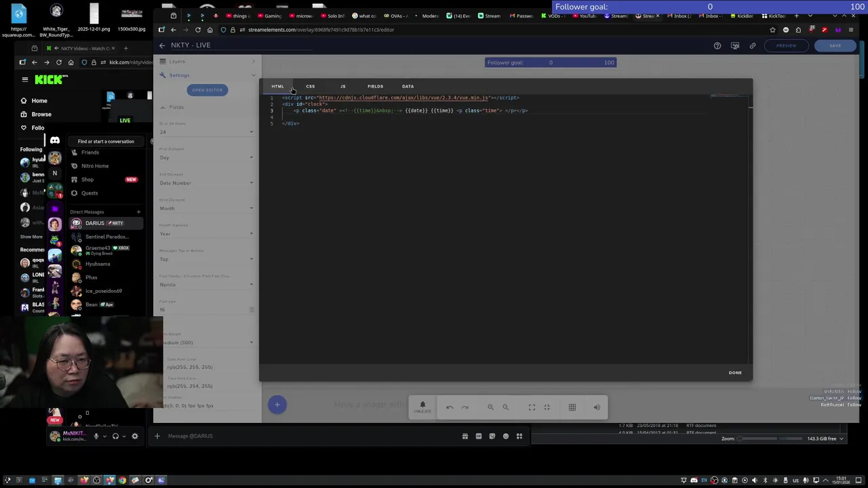Go back using arrow beside NKTY - LIVE
The image size is (868, 488).
pos(162,45)
